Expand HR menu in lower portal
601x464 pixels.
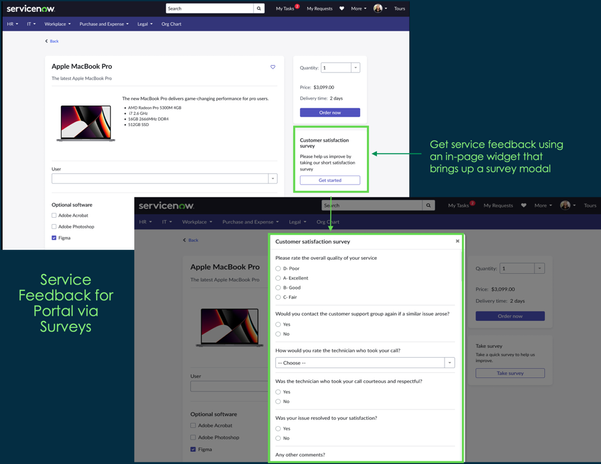point(145,222)
